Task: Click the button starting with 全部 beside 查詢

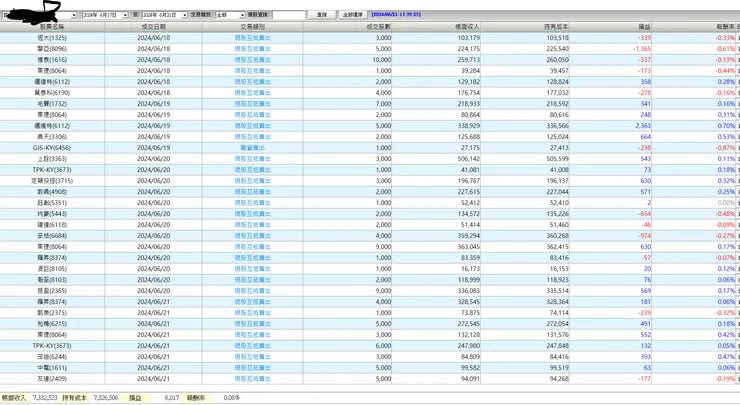Action: coord(353,15)
